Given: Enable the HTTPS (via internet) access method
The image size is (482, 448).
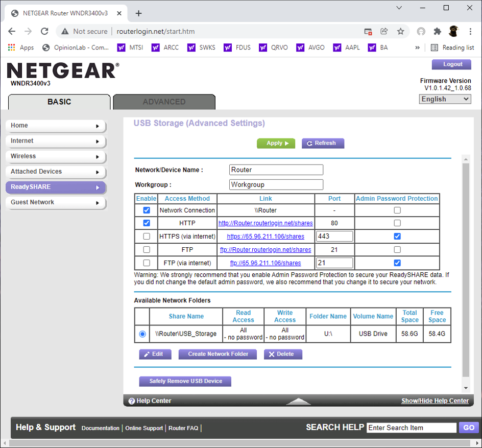Looking at the screenshot, I should 147,237.
